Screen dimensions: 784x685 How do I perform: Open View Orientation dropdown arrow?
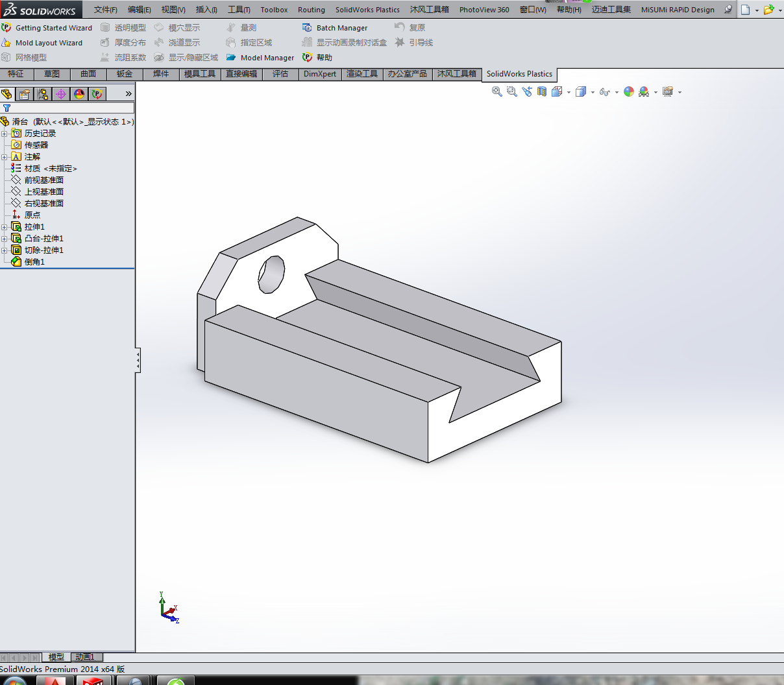pos(569,92)
